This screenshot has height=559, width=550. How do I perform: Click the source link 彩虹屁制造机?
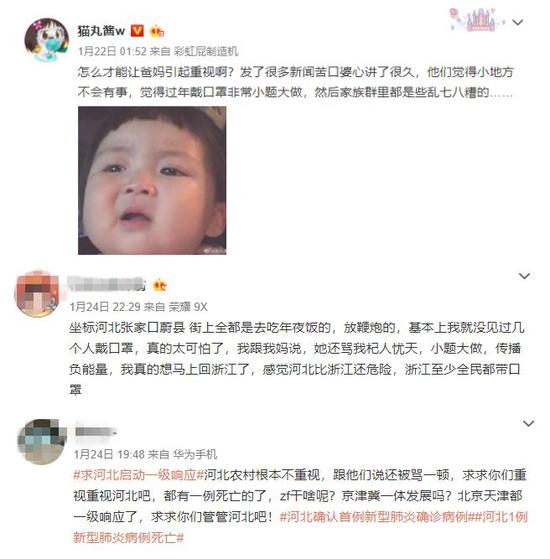point(206,51)
